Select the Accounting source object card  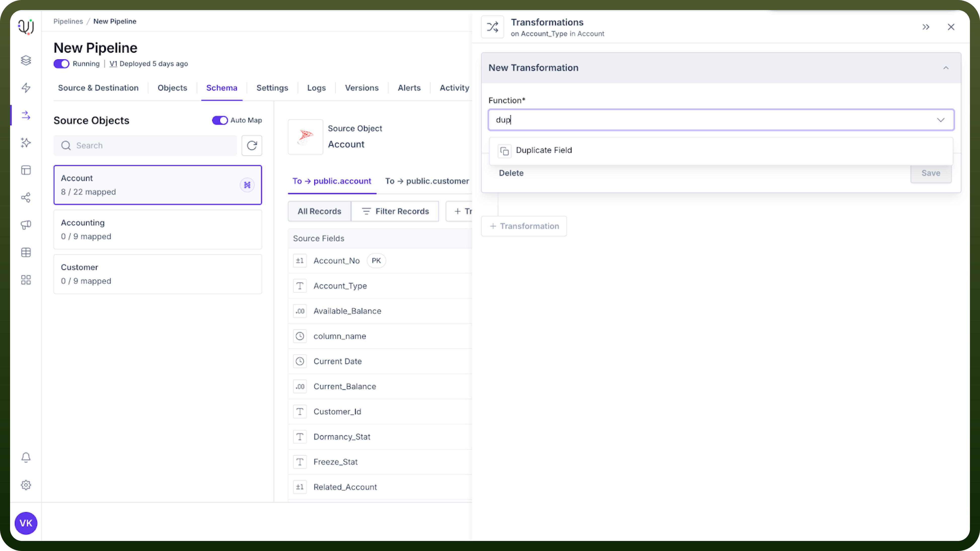158,229
